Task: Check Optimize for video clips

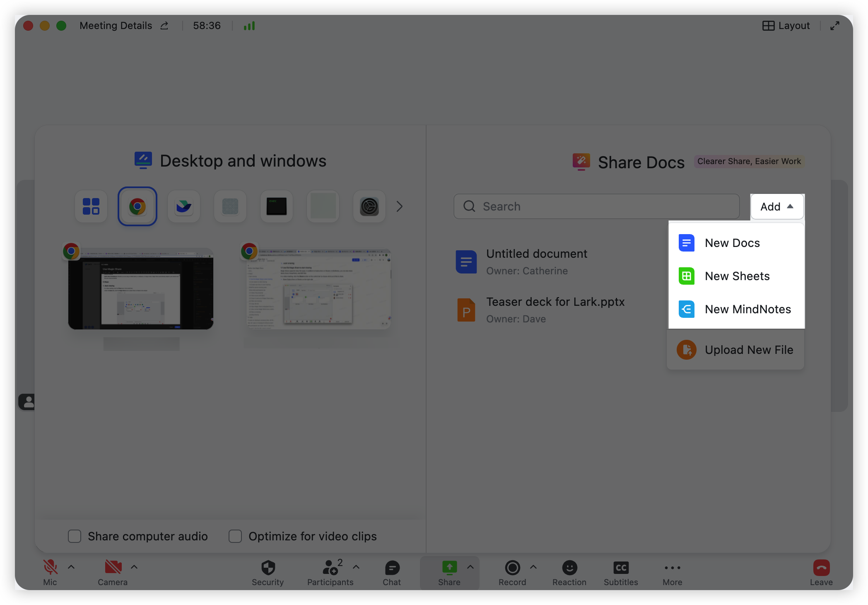Action: [x=235, y=536]
